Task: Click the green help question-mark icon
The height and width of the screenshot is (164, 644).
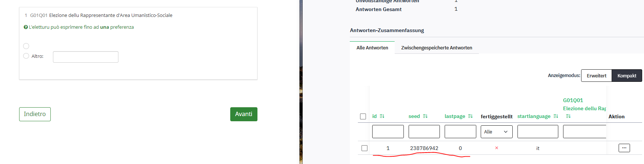Action: (x=26, y=27)
